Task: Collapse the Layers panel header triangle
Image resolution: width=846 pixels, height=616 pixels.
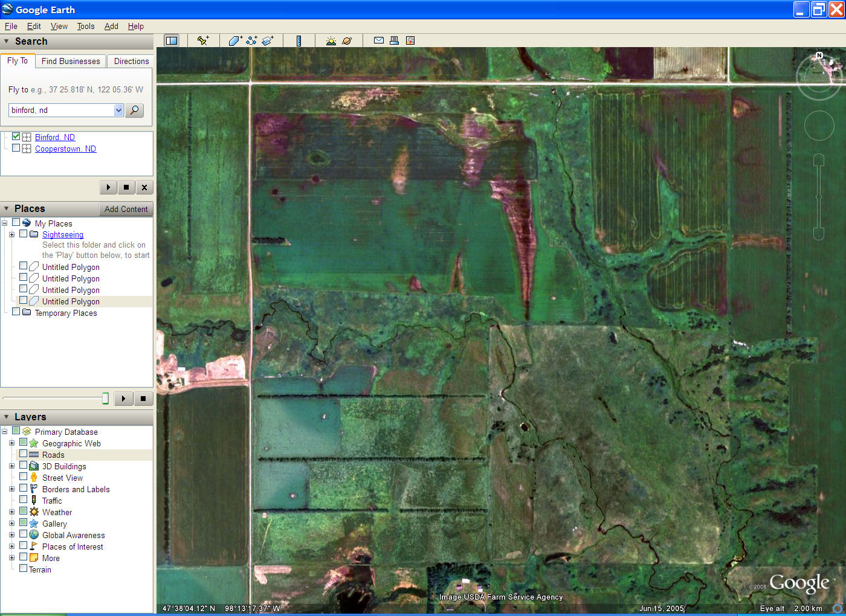Action: point(7,417)
